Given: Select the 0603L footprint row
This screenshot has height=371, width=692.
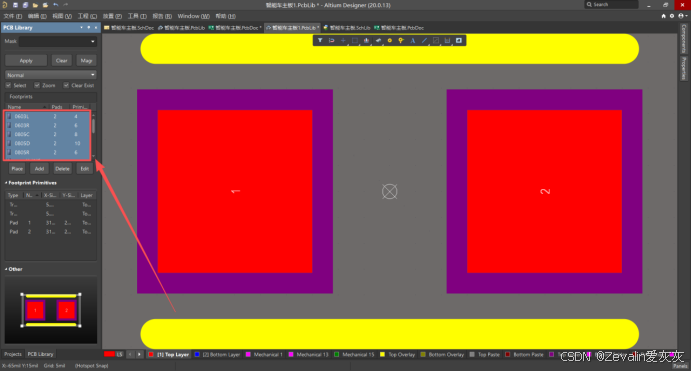Looking at the screenshot, I should pos(47,116).
